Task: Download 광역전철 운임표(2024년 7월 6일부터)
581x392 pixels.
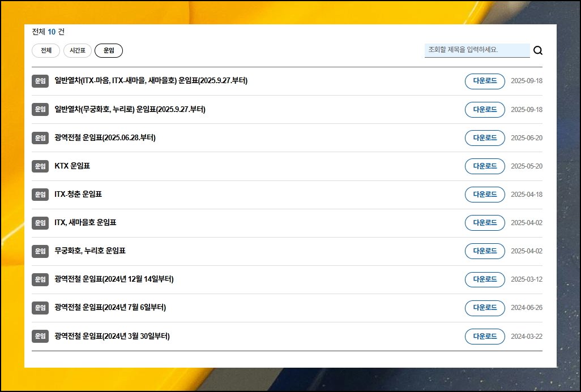Action: (x=485, y=308)
